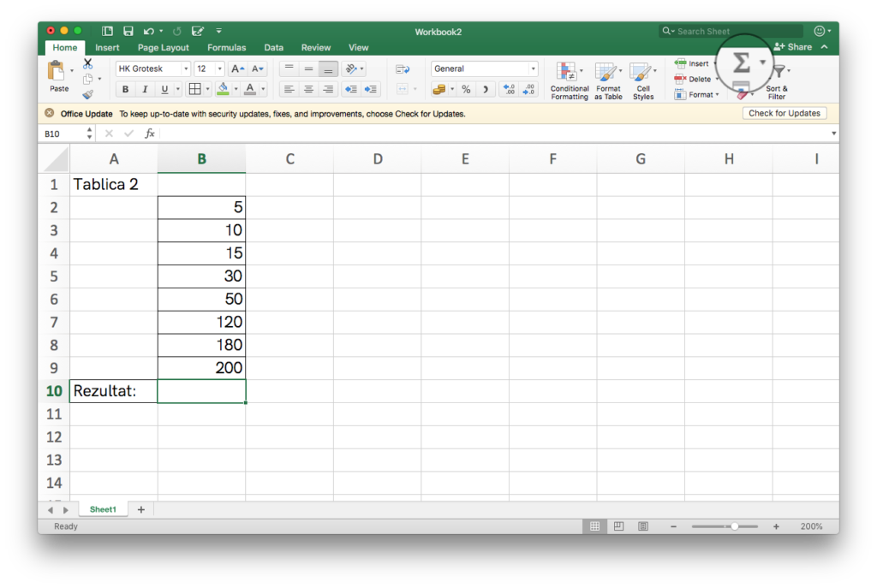Expand the General number format dropdown

[533, 68]
